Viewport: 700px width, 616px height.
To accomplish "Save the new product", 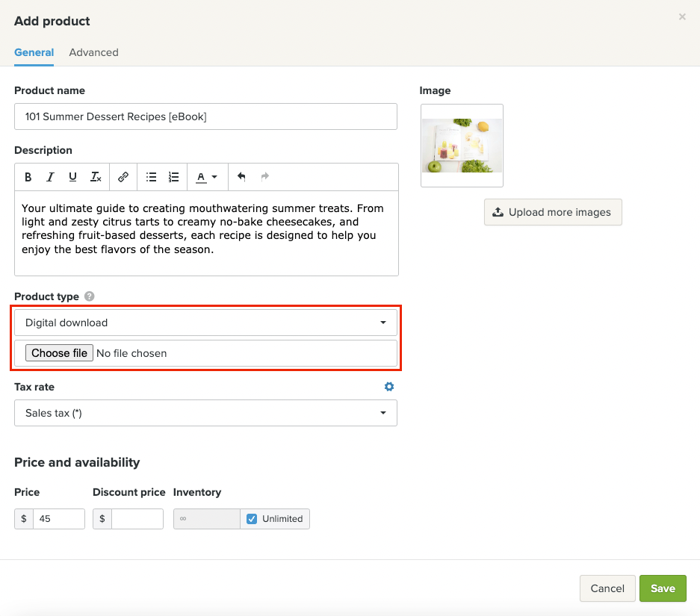I will [663, 588].
